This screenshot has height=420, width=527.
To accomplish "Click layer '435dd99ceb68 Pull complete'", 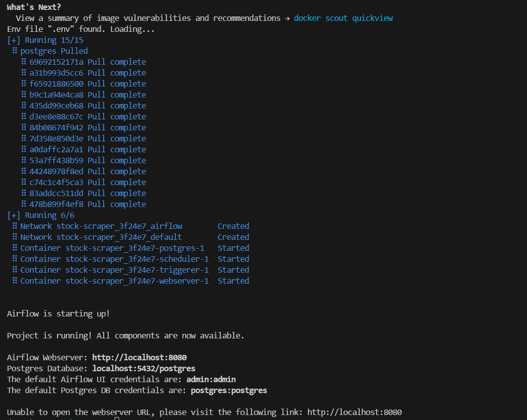I will coord(84,106).
